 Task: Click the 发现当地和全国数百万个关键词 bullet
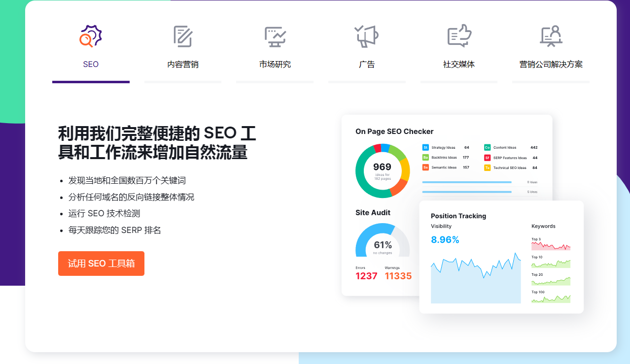(x=127, y=180)
